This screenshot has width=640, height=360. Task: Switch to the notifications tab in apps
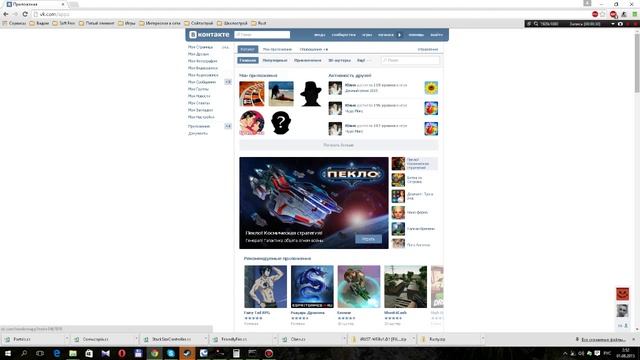coord(313,49)
